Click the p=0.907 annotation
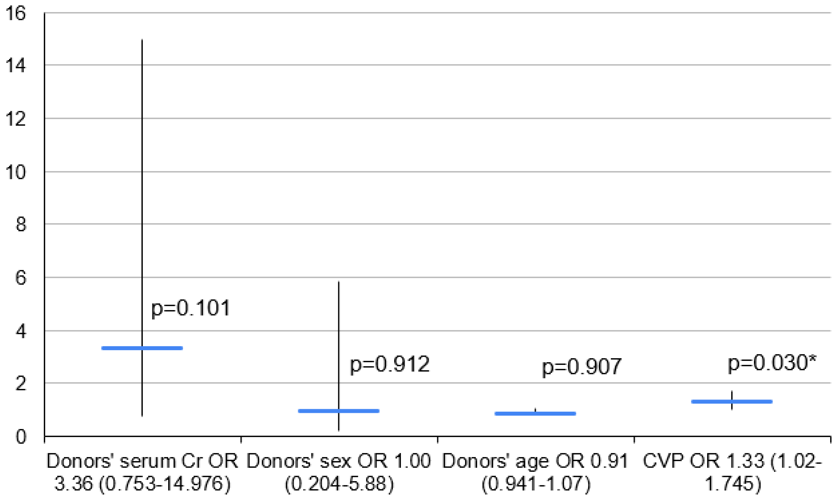The height and width of the screenshot is (504, 839). click(x=581, y=366)
